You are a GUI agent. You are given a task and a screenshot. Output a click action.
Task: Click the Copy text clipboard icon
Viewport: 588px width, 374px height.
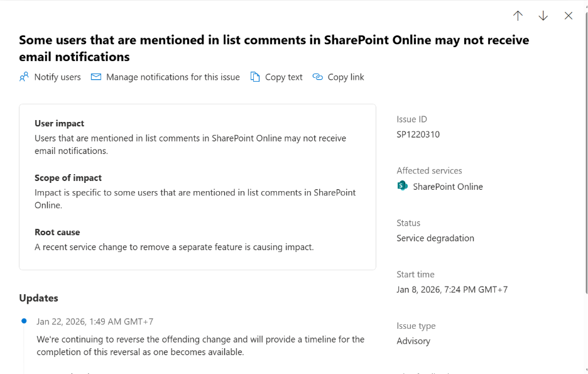click(x=255, y=77)
